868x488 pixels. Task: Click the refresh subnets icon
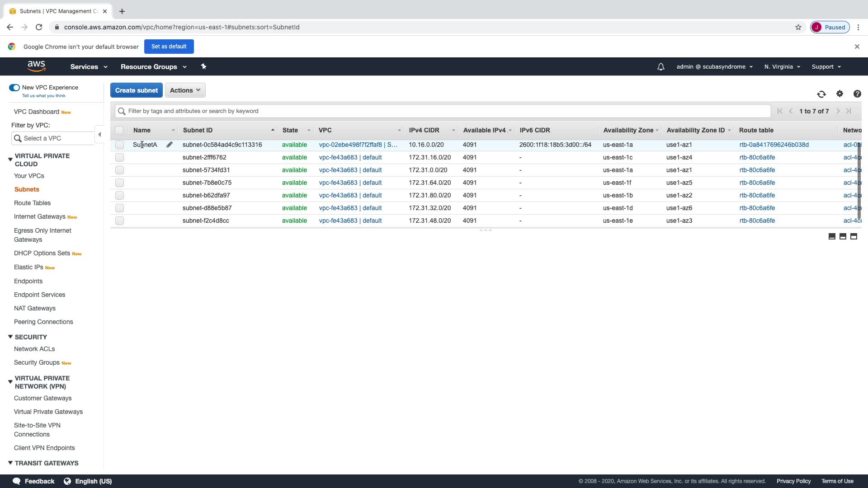(821, 94)
